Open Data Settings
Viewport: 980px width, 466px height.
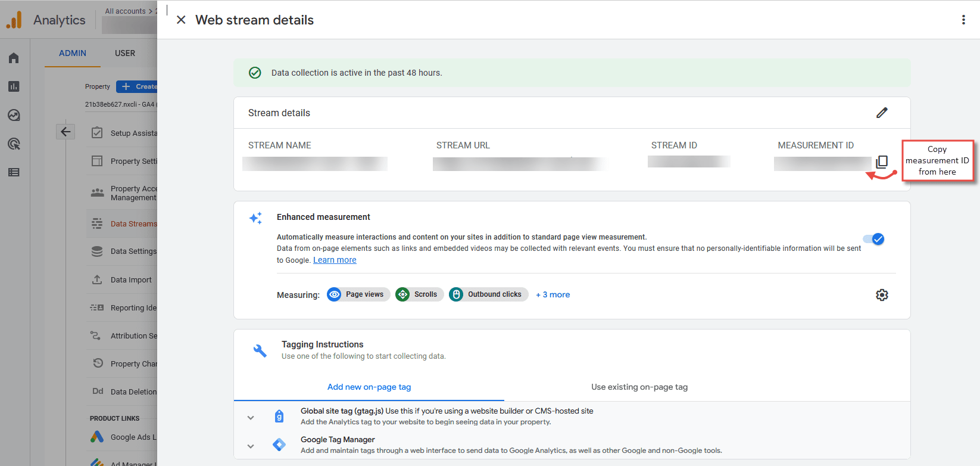click(x=133, y=251)
